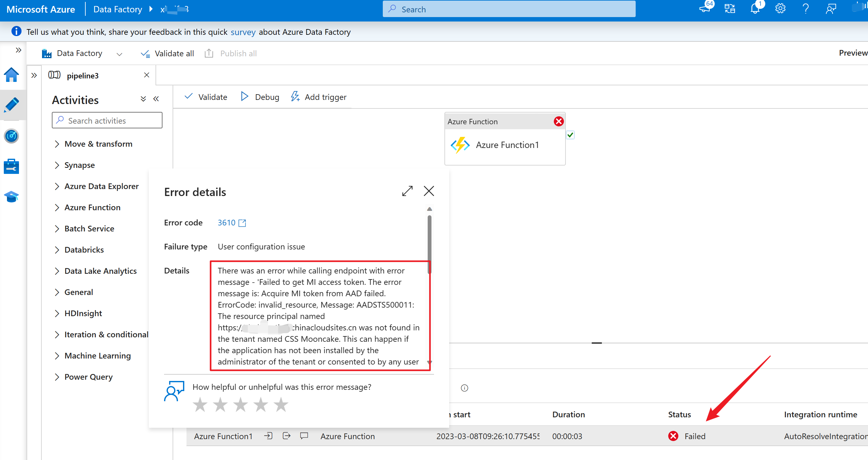Click the info circle icon above run table
The width and height of the screenshot is (868, 460).
pyautogui.click(x=464, y=388)
